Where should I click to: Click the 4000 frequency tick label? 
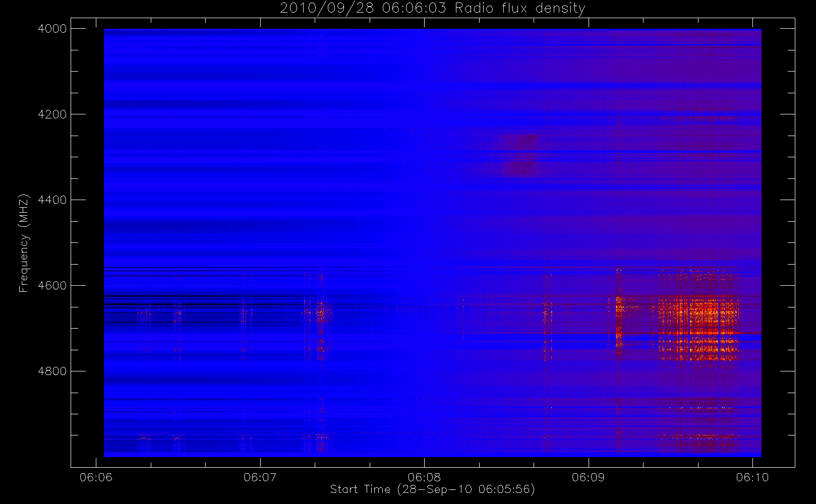tap(52, 29)
